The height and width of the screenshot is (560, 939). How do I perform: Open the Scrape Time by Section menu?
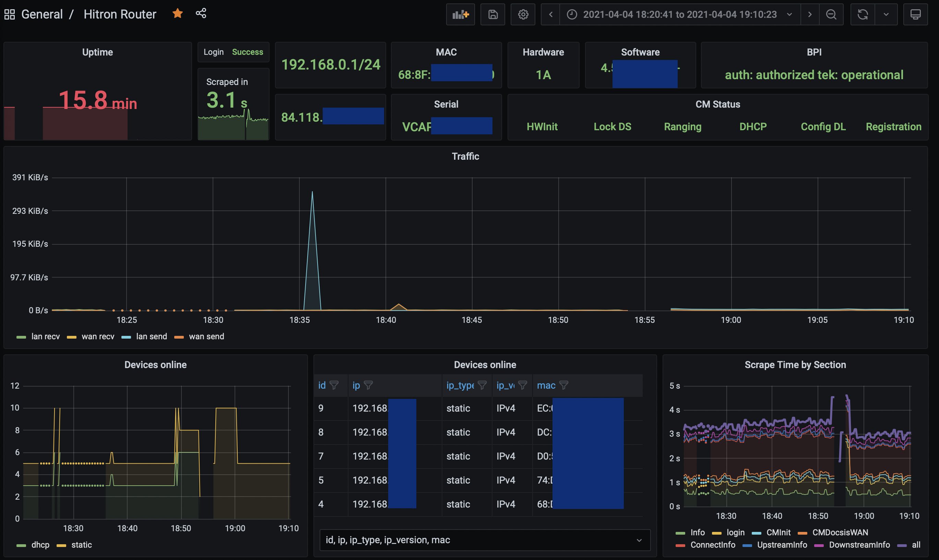pos(795,365)
